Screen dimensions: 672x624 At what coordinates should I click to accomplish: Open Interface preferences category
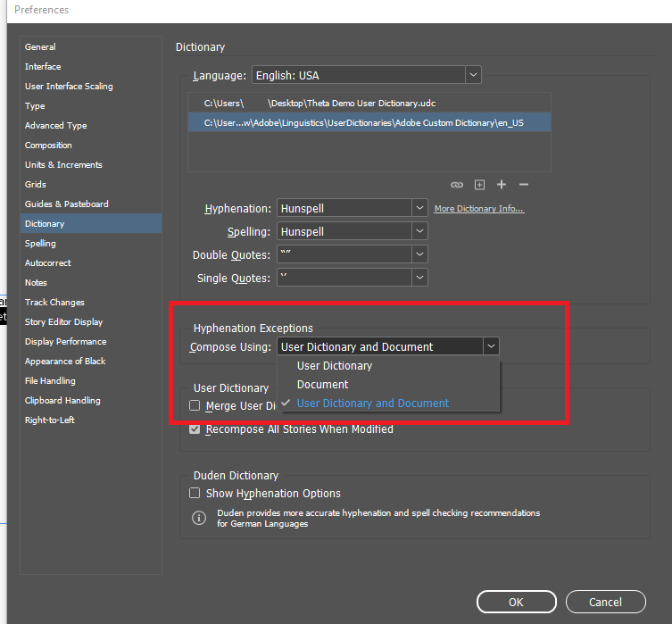point(91,66)
